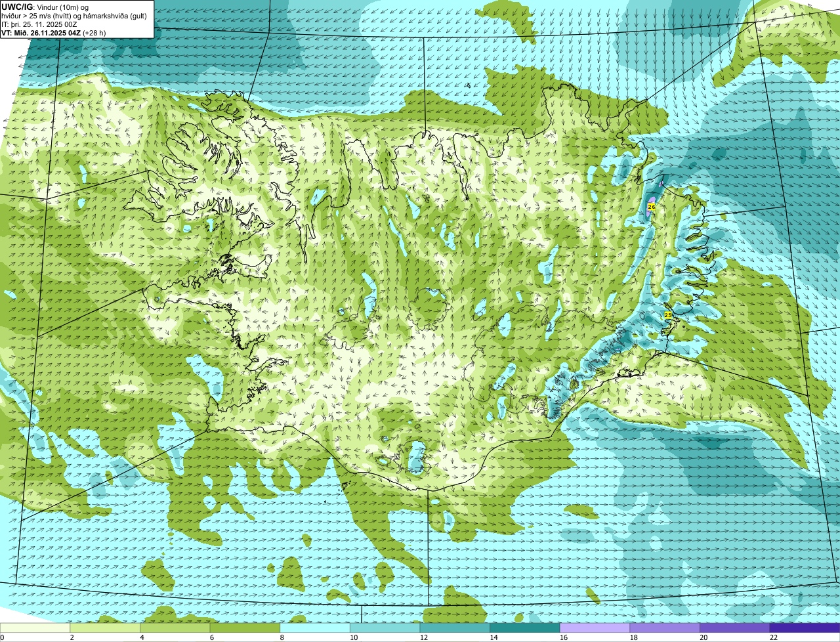Select the legend swatch between 8 and 10
Viewport: 840px width, 642px height.
(x=315, y=628)
